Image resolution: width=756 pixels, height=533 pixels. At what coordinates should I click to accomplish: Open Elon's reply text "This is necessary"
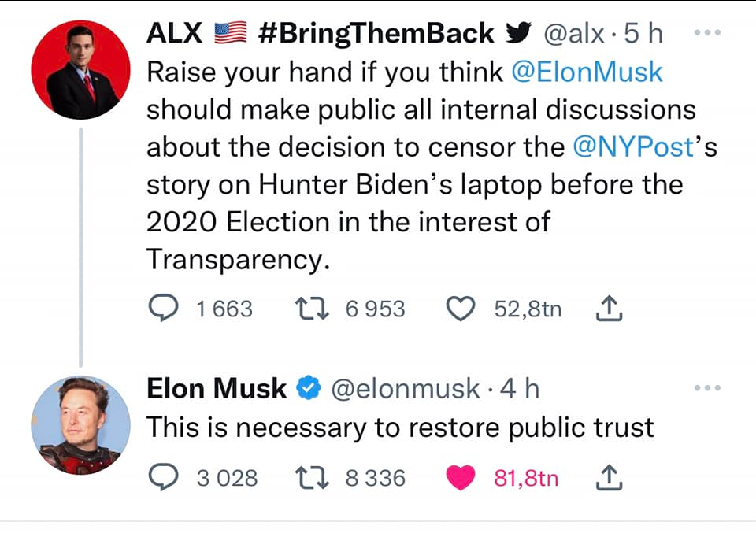click(400, 427)
